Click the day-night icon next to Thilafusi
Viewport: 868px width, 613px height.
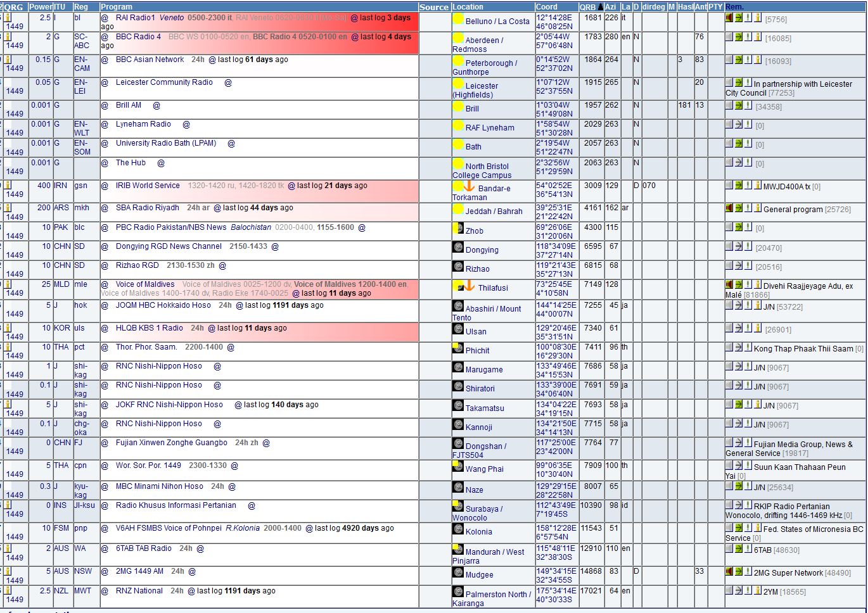click(458, 286)
